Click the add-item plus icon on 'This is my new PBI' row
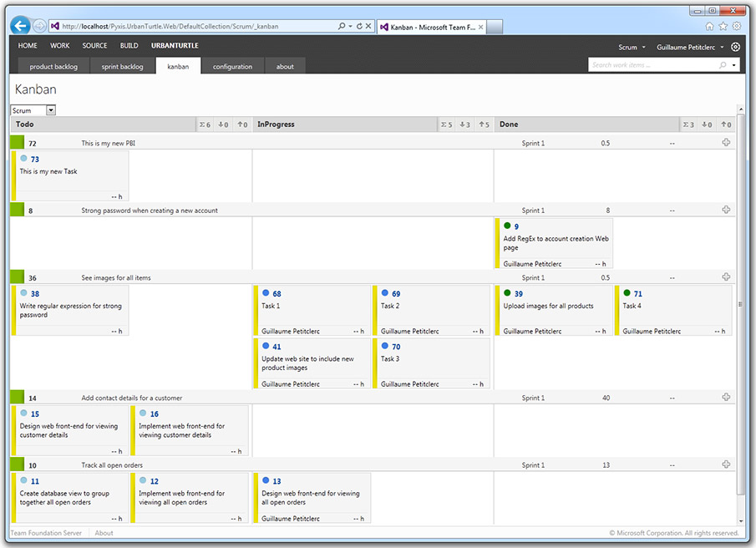The width and height of the screenshot is (756, 548). click(726, 143)
